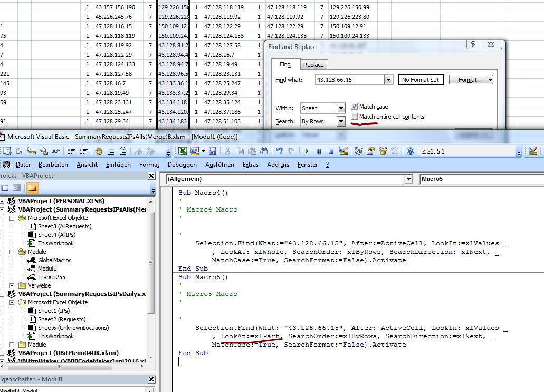Select Sheet4 (AllIPs) in project tree
544x392 pixels.
pos(56,235)
